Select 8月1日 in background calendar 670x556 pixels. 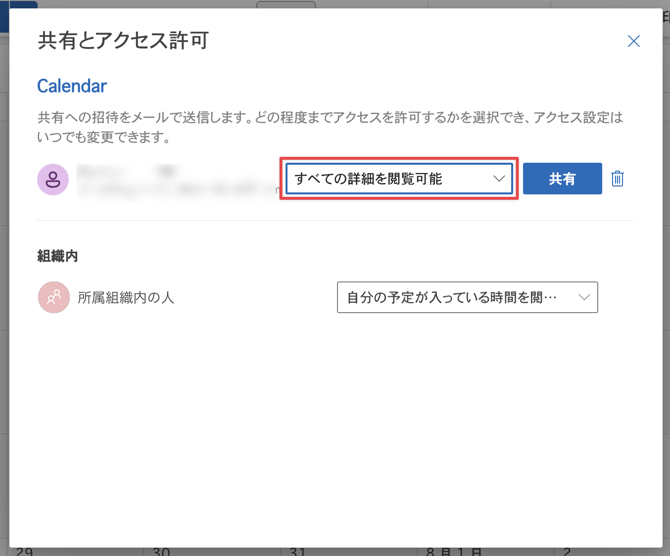coord(456,551)
